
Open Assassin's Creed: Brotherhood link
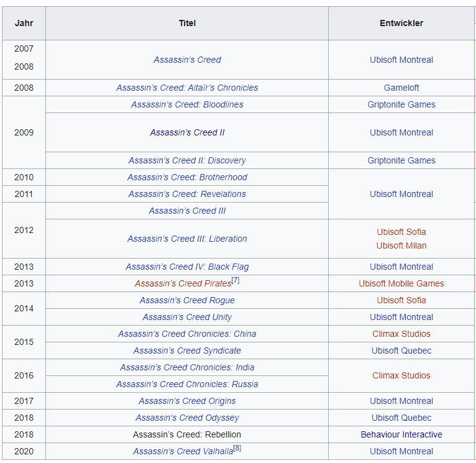187,177
